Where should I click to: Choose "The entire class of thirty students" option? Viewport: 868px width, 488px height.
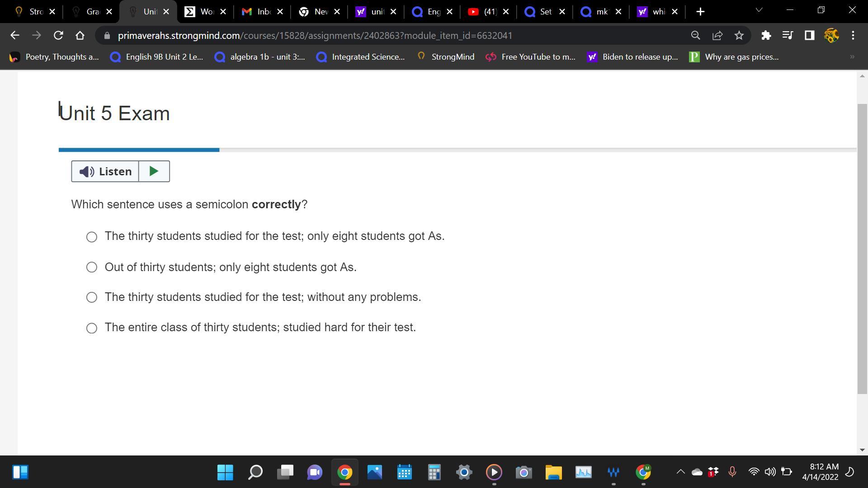(x=92, y=328)
